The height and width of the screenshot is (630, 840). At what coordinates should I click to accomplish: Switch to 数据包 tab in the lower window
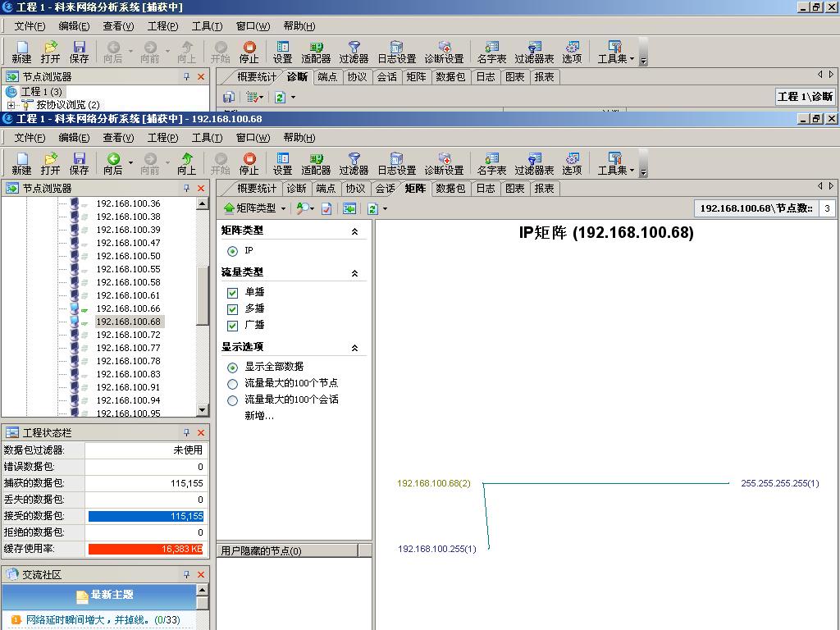450,189
